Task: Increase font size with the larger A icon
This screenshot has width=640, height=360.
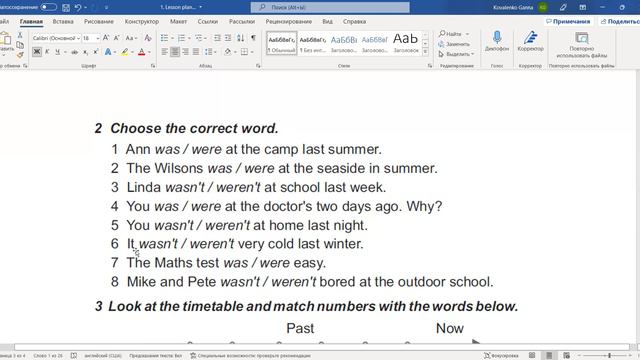Action: pos(106,38)
